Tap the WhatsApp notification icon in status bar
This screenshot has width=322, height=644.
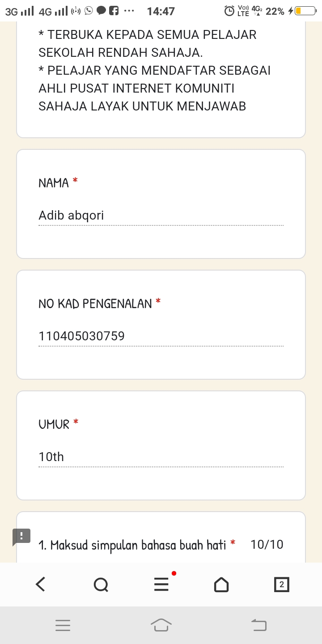pyautogui.click(x=89, y=11)
